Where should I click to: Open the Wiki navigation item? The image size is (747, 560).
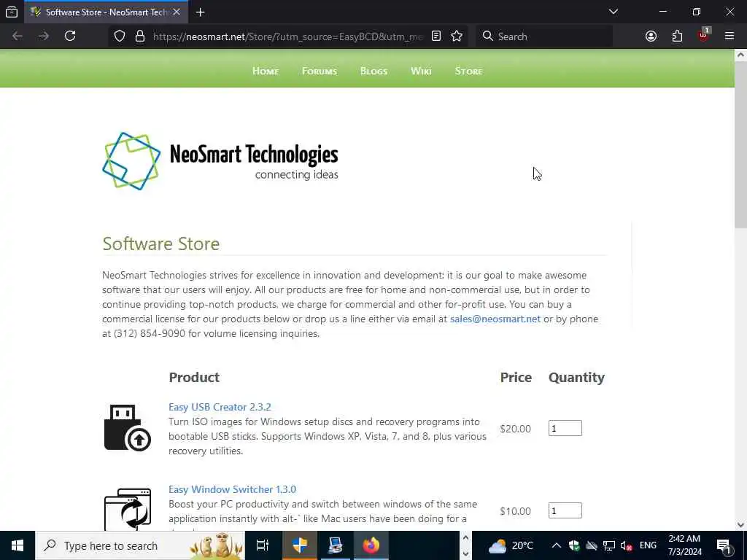(421, 71)
